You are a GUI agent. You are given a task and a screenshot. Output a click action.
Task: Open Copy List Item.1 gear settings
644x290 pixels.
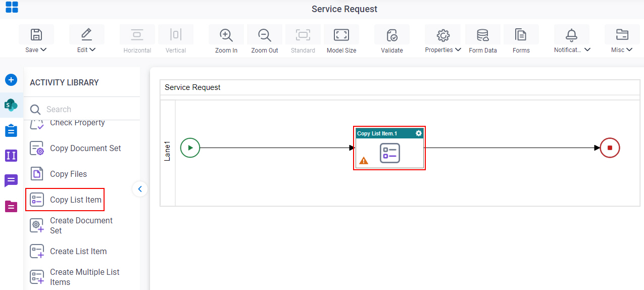click(x=419, y=133)
